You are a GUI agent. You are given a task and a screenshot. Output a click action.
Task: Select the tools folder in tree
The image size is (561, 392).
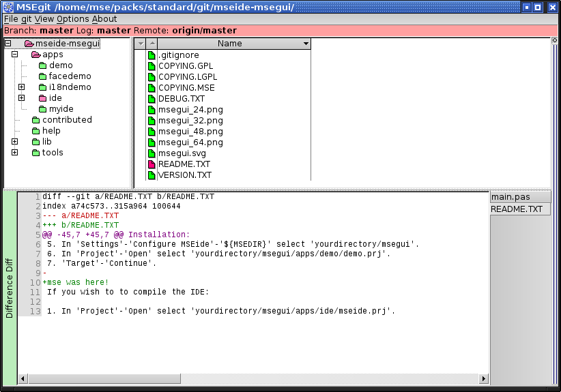coord(53,153)
